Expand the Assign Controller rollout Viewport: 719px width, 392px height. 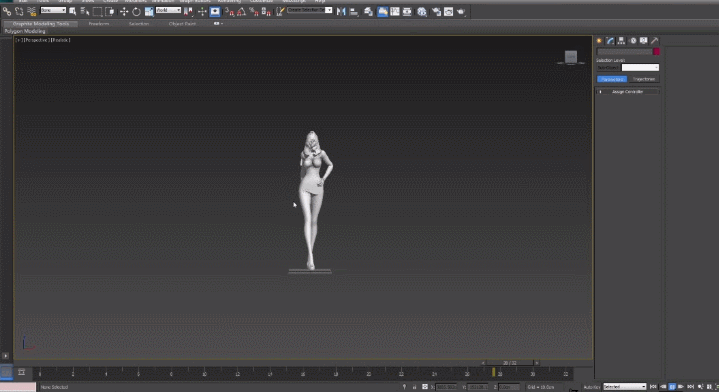click(x=628, y=92)
